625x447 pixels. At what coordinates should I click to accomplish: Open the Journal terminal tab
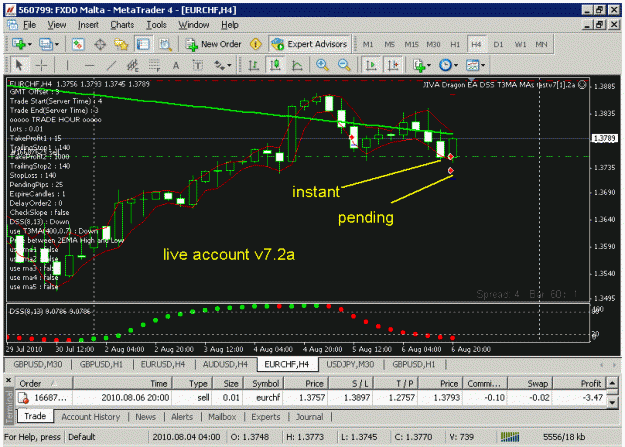coord(309,417)
